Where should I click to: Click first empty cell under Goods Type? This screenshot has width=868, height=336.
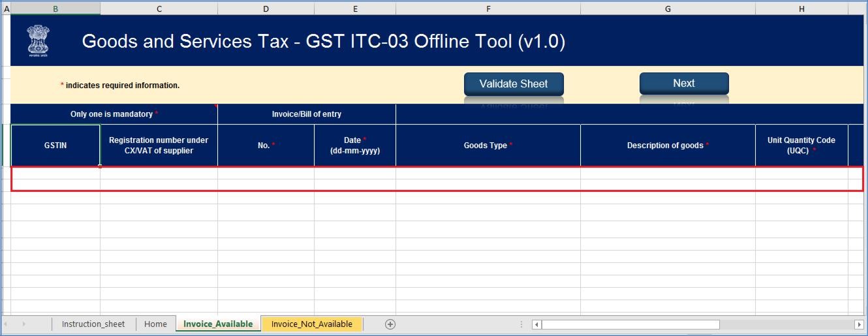488,173
